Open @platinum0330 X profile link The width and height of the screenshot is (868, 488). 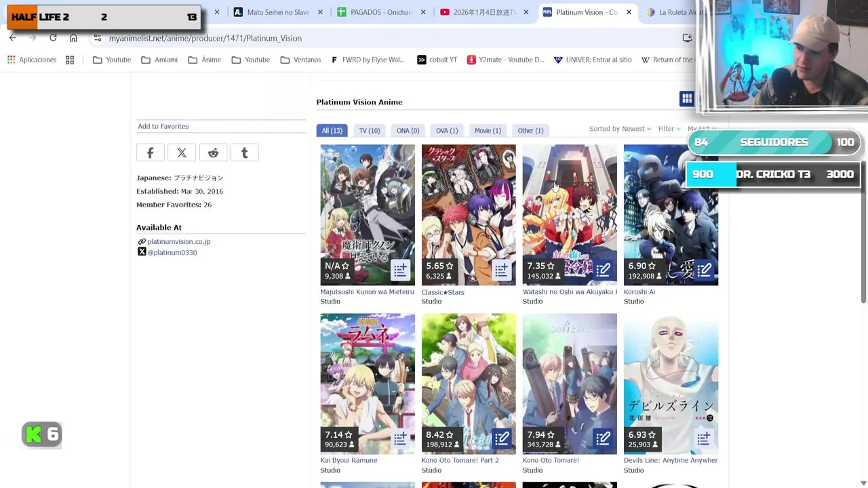[x=172, y=252]
